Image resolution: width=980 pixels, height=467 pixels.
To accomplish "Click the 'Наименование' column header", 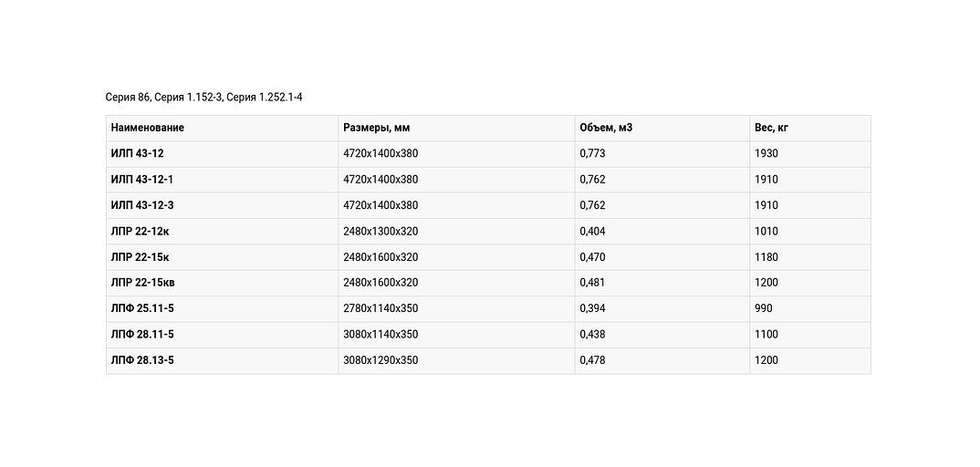I will pyautogui.click(x=148, y=128).
